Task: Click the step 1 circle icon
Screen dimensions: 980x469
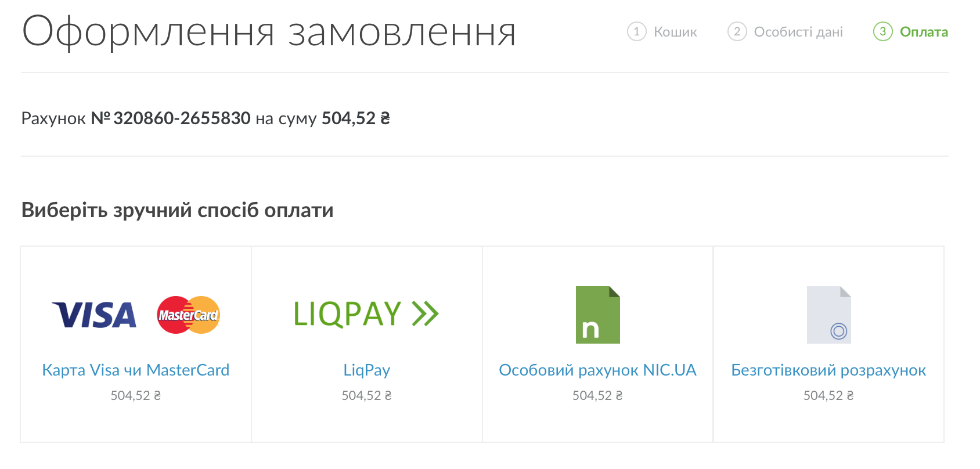Action: pyautogui.click(x=636, y=31)
